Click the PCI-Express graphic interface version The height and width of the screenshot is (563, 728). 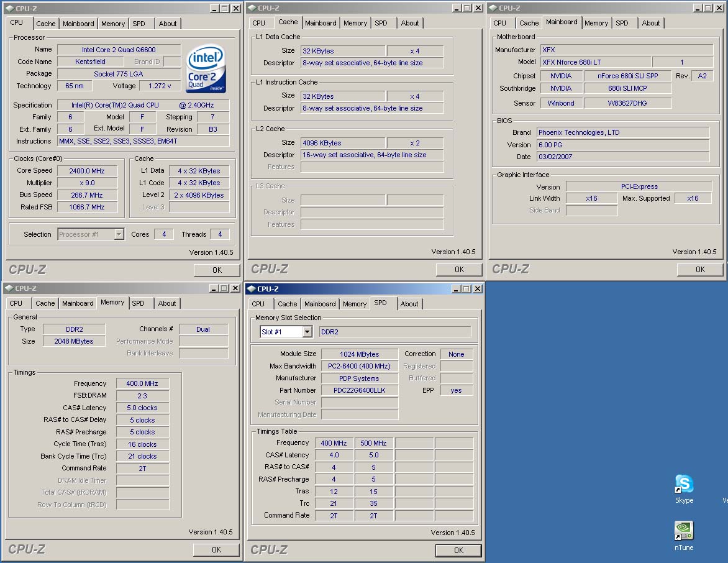coord(639,186)
